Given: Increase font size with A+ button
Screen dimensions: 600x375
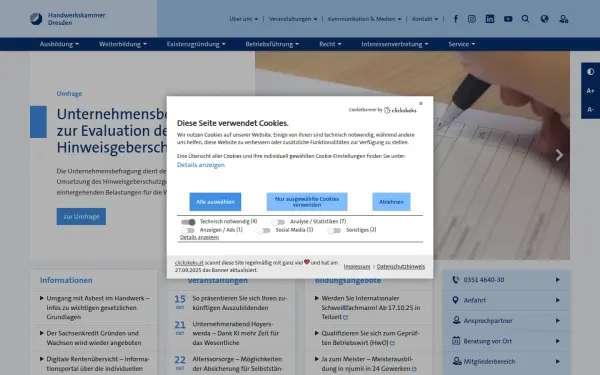Looking at the screenshot, I should point(590,91).
